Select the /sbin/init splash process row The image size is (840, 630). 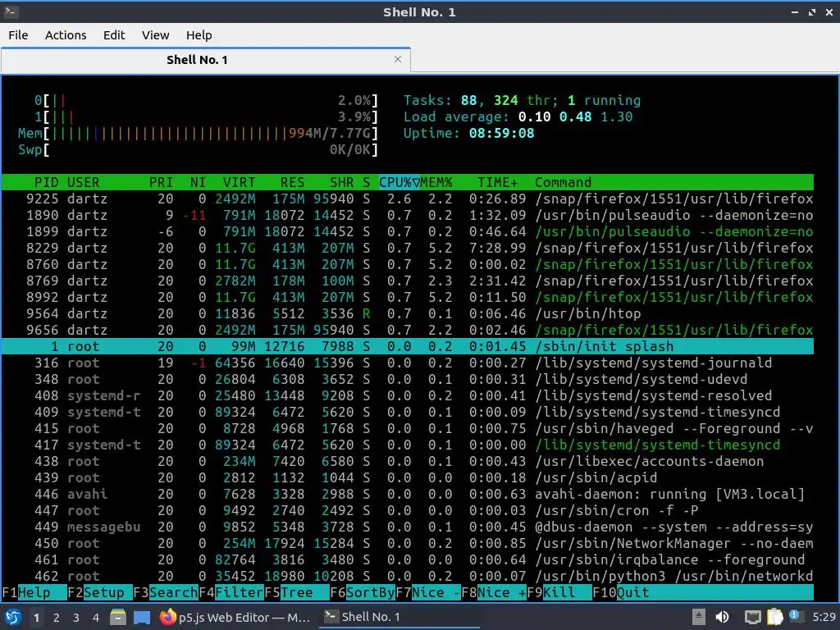click(x=408, y=346)
